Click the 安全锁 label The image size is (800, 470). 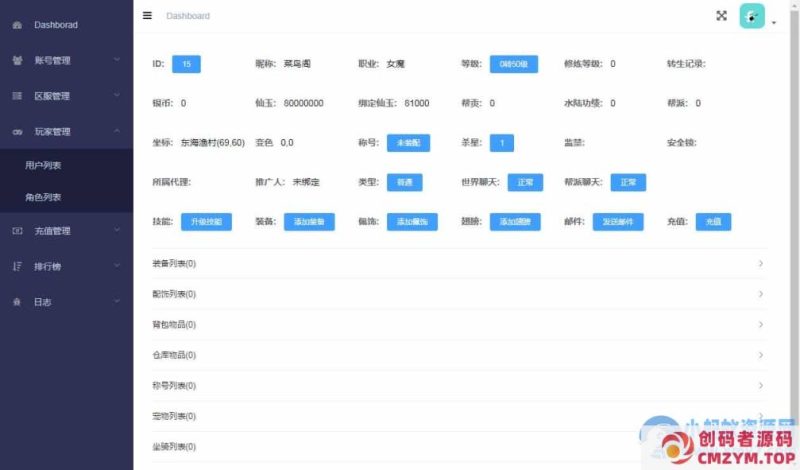pyautogui.click(x=682, y=143)
